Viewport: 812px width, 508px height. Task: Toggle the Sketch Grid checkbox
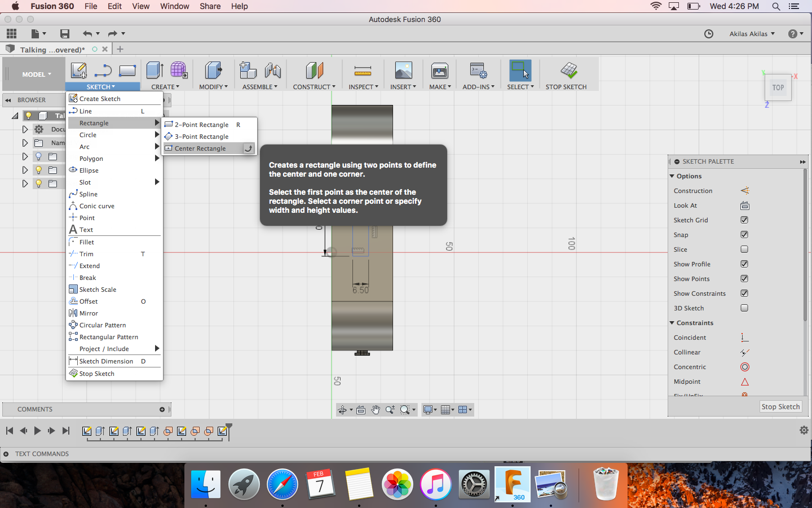click(x=744, y=220)
